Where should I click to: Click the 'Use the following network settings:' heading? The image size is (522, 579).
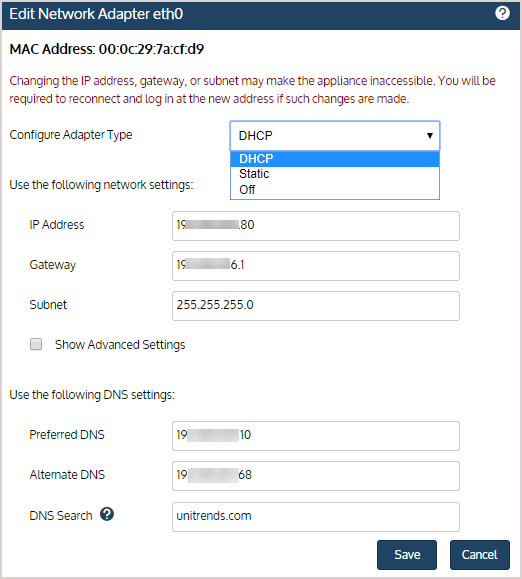tap(101, 185)
